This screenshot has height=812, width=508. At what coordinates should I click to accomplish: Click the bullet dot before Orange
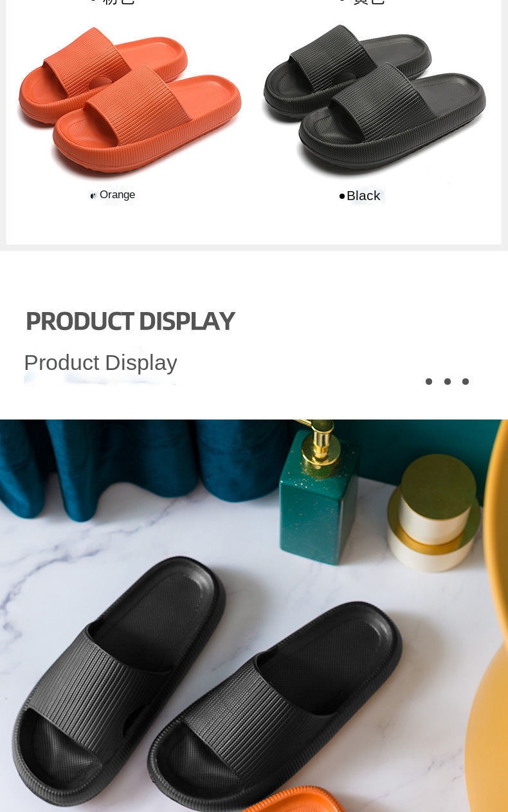coord(93,196)
